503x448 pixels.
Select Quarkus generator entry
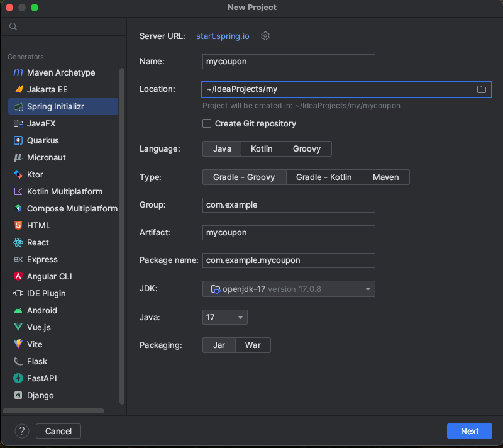click(63, 140)
